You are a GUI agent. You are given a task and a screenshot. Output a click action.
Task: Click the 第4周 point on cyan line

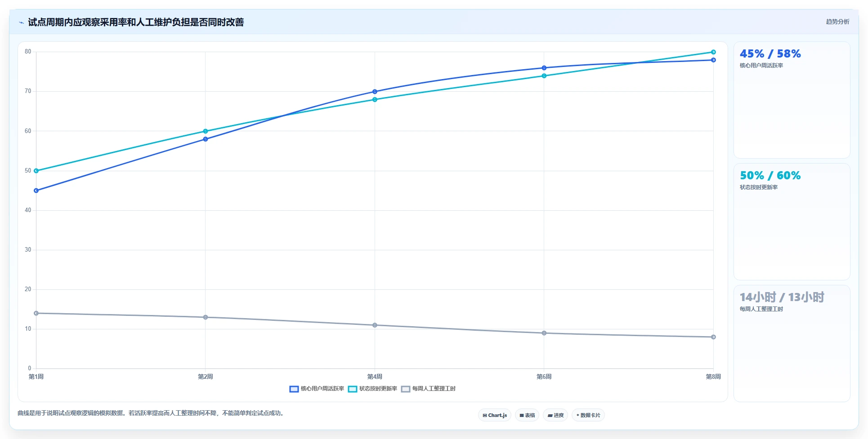[375, 99]
